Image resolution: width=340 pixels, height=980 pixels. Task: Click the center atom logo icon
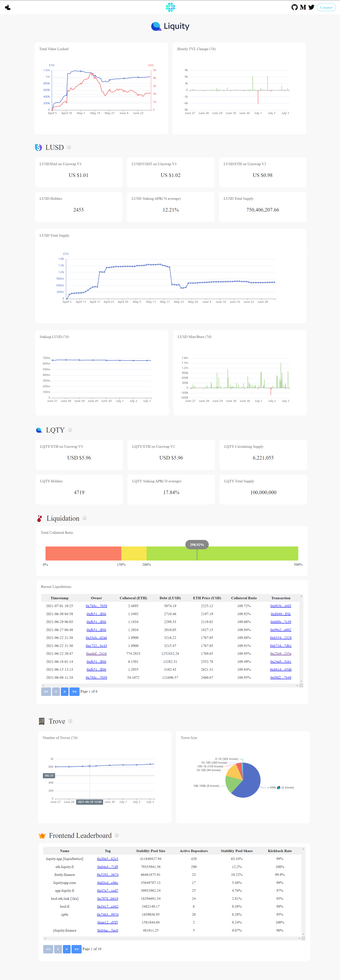click(x=170, y=7)
